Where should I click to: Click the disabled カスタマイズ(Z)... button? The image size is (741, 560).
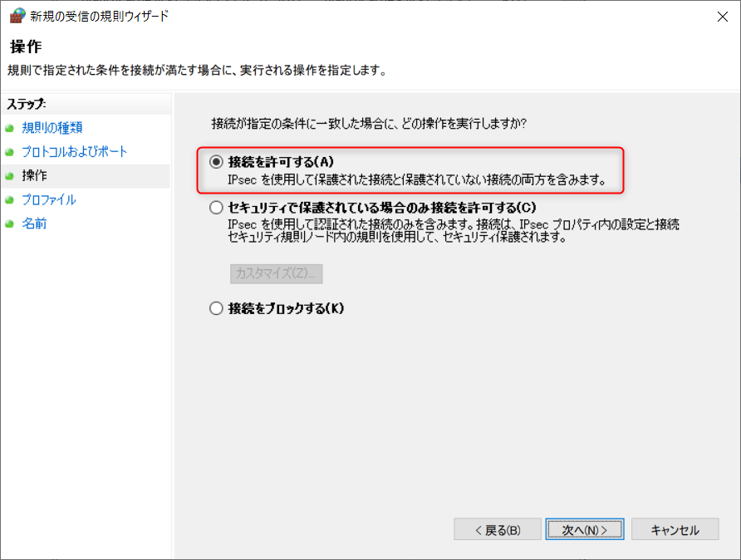(277, 273)
